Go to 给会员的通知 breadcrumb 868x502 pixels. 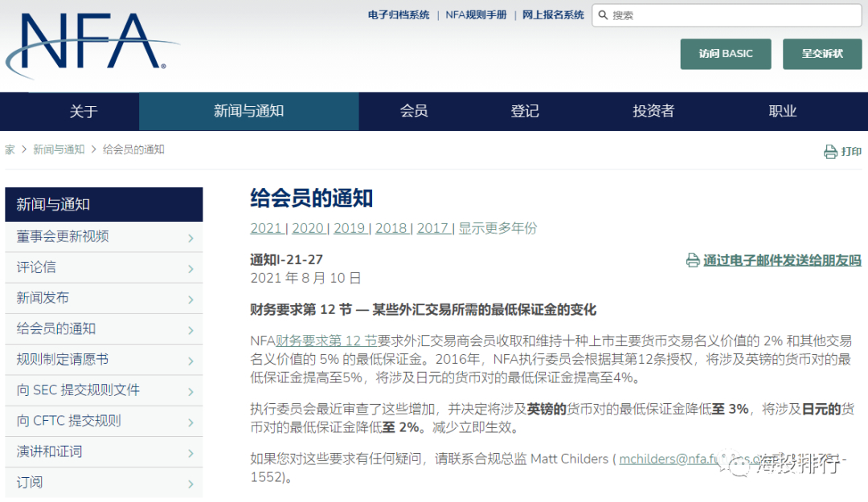point(133,149)
